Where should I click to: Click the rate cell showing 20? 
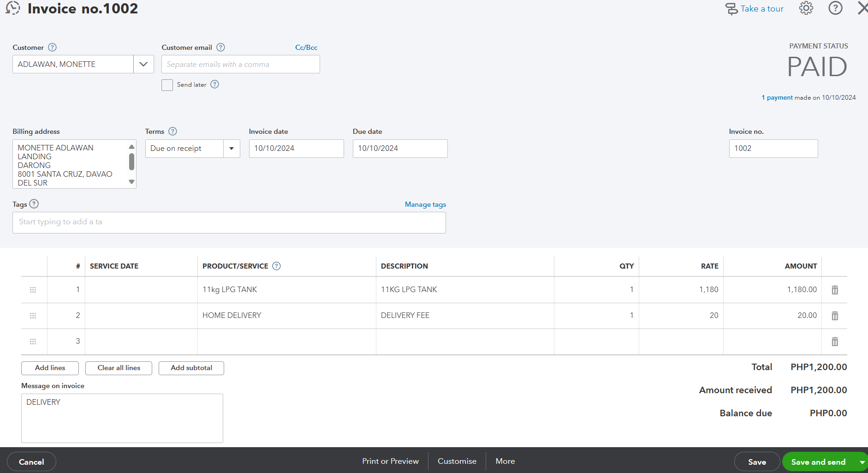[x=681, y=316]
